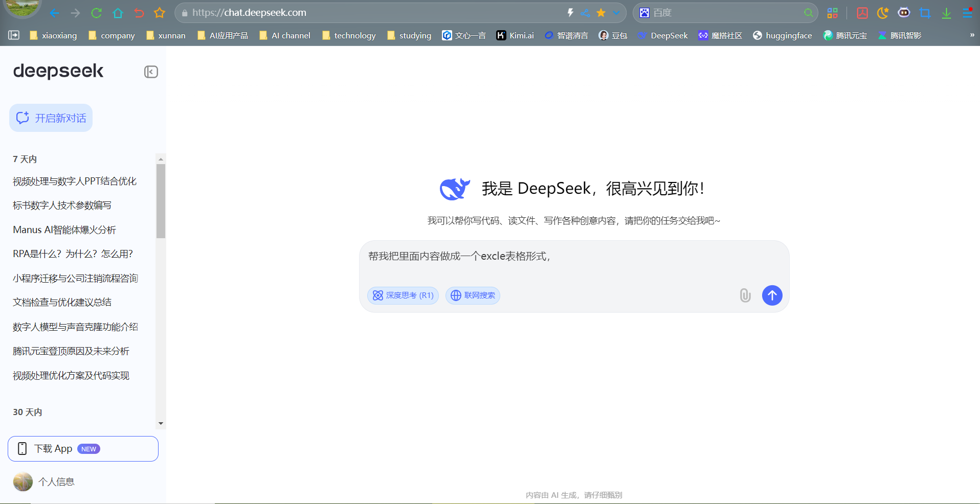Open chat Manus AI智能体爆火分析

coord(64,230)
